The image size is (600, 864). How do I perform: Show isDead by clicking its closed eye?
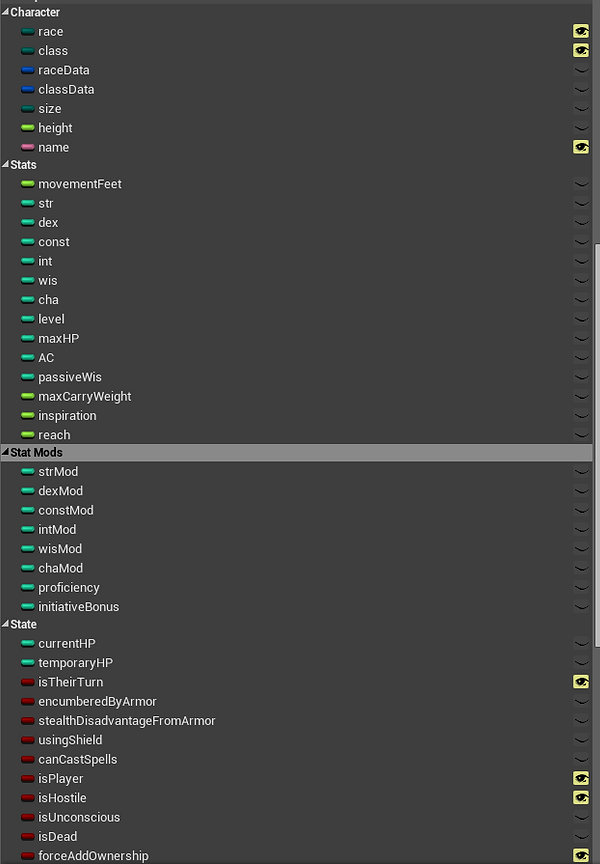click(x=581, y=836)
